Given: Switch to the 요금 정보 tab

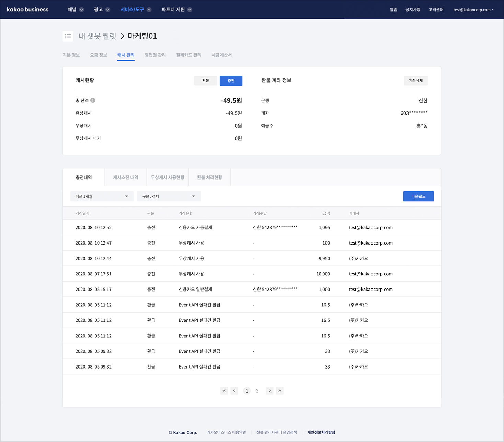Looking at the screenshot, I should click(x=99, y=55).
